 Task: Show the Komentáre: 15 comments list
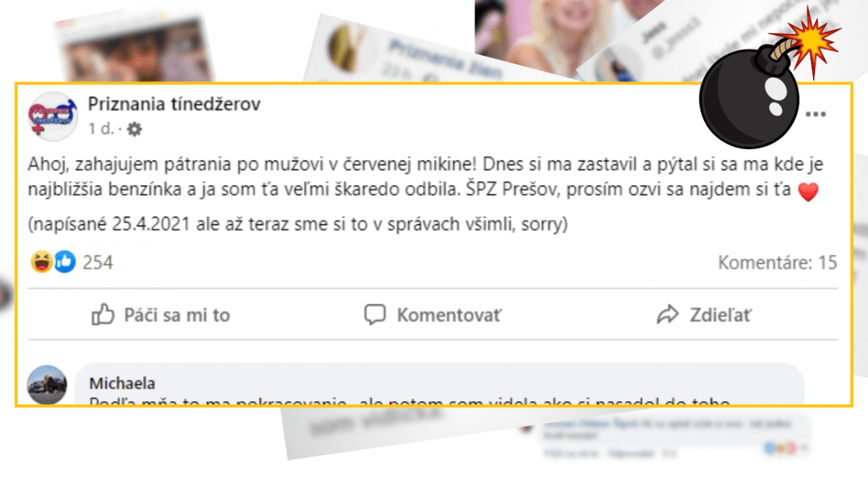778,262
